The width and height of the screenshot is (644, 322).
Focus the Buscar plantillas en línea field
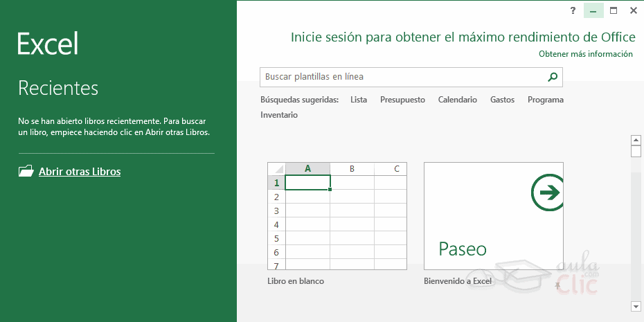[x=402, y=77]
